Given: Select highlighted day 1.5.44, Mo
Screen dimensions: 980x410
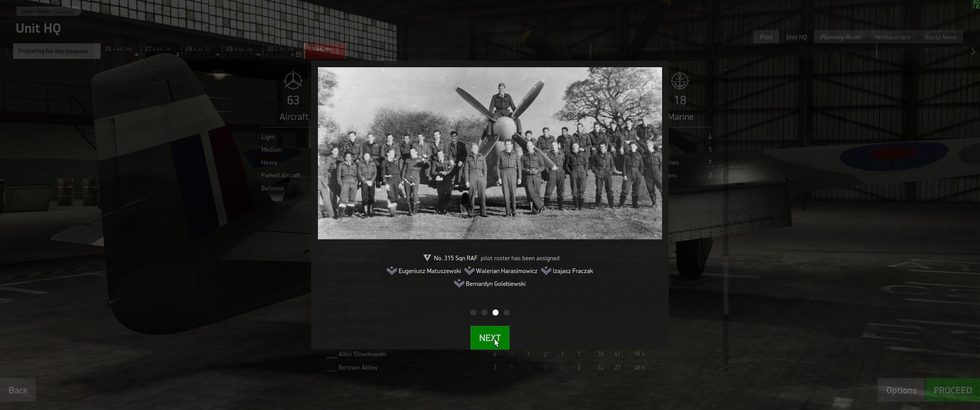Looking at the screenshot, I should (325, 51).
